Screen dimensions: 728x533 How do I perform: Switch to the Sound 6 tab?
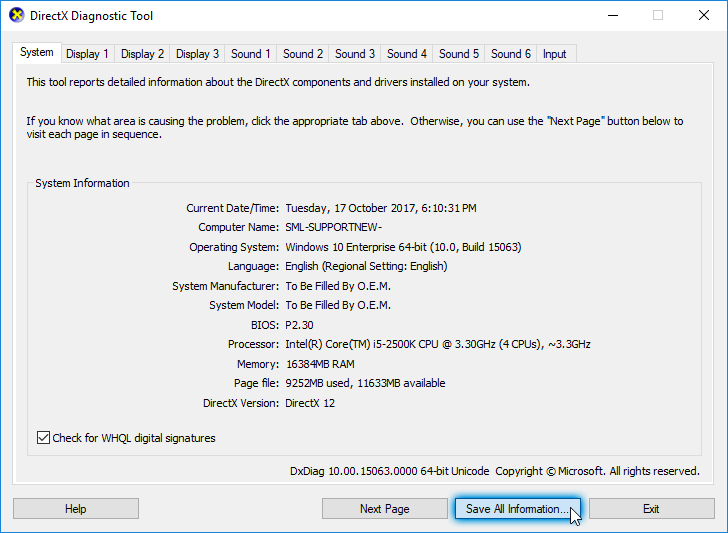[511, 54]
